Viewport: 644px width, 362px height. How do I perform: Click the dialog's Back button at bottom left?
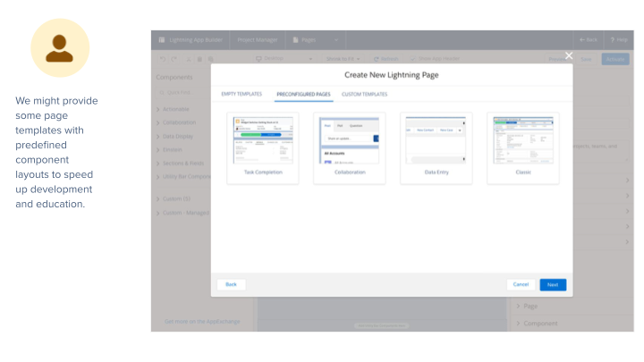[x=231, y=284]
